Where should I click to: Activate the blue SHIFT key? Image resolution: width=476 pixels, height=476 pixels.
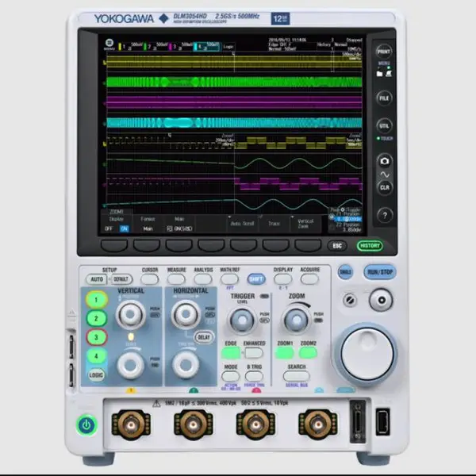[256, 279]
